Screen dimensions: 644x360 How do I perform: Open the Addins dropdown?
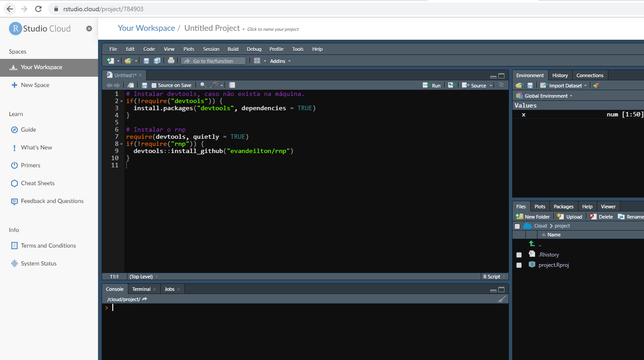coord(280,61)
